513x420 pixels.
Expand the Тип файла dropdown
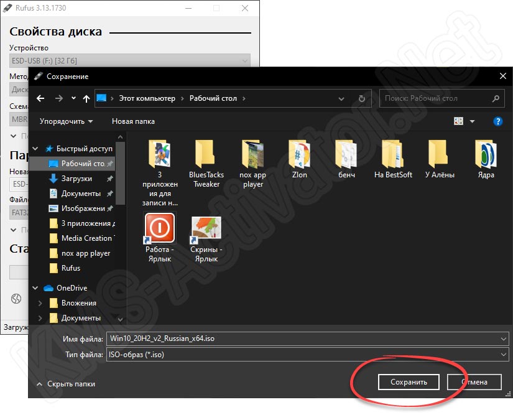tap(503, 354)
